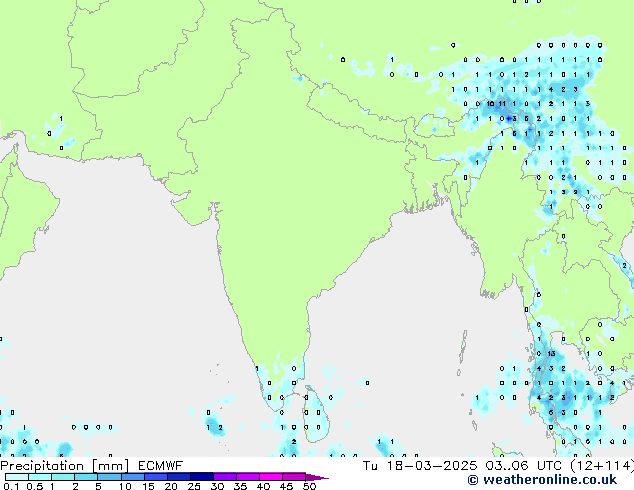The image size is (634, 490).
Task: Select the 5–10 mm legend swatch
Action: click(x=109, y=477)
